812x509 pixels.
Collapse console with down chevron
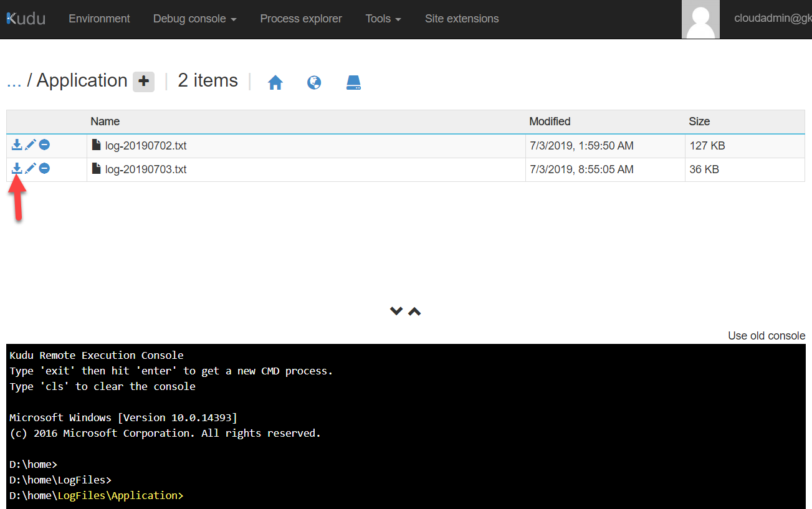[396, 311]
